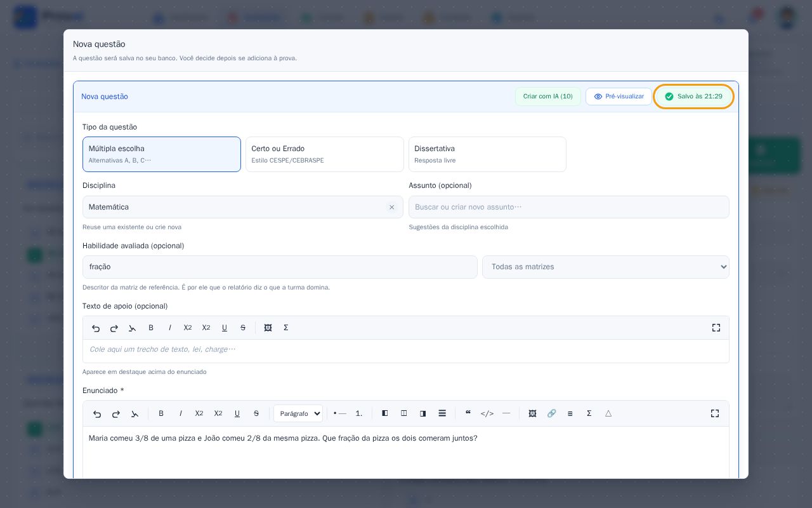The image size is (812, 508).
Task: Insert a table in the Enunciado editor
Action: [x=570, y=413]
